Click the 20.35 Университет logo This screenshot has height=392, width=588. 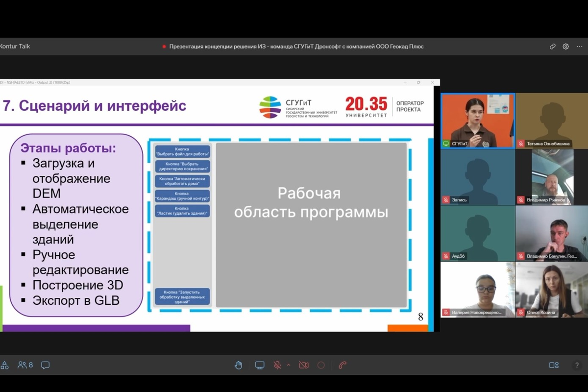pos(366,107)
